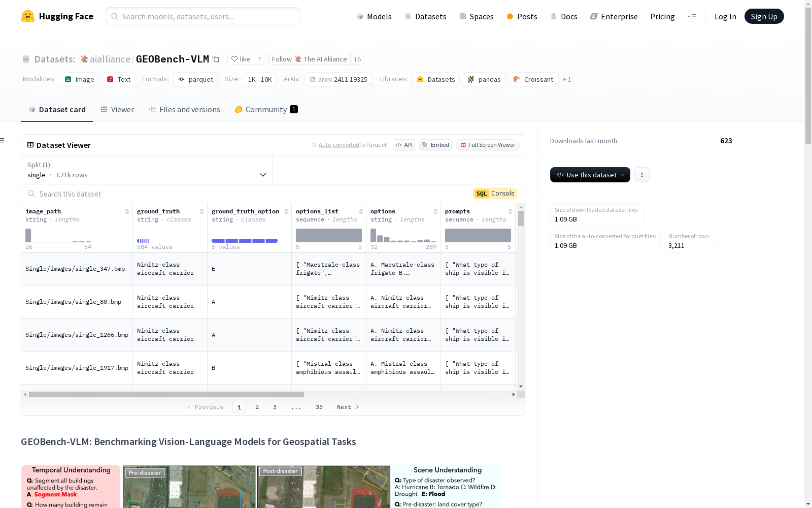This screenshot has height=508, width=812.
Task: Open the API button in the viewer
Action: click(x=404, y=145)
